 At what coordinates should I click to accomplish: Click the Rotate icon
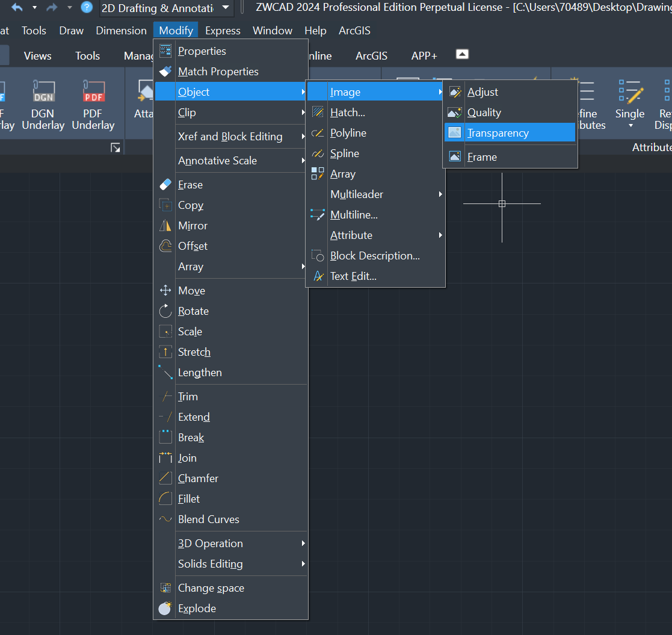(165, 311)
